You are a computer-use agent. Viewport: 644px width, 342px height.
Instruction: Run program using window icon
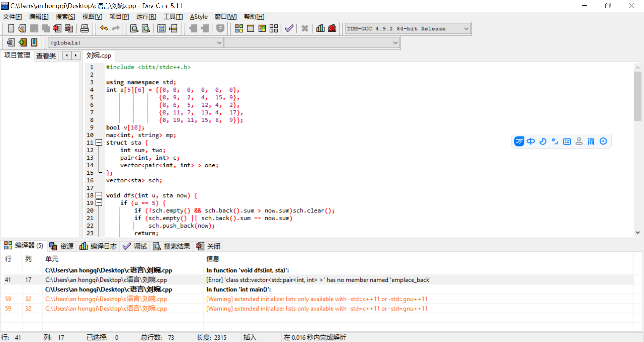(x=251, y=28)
